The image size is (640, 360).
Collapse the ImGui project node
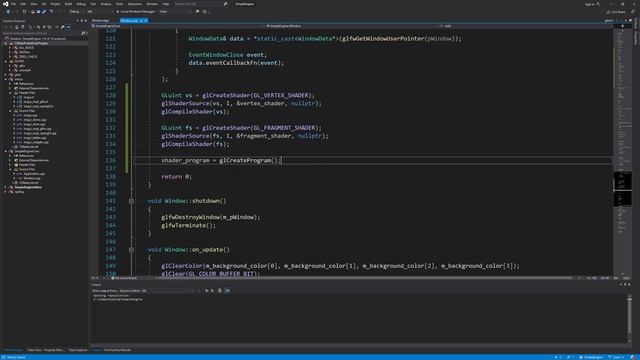coord(6,79)
